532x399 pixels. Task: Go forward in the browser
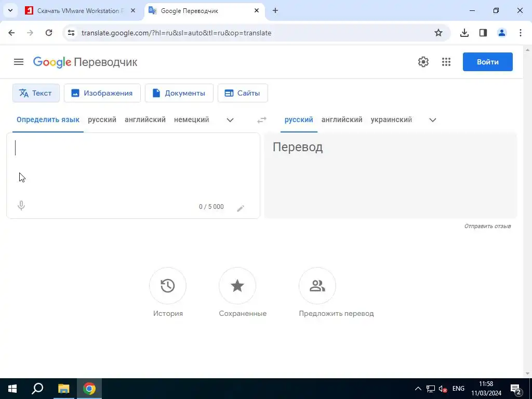click(x=30, y=33)
